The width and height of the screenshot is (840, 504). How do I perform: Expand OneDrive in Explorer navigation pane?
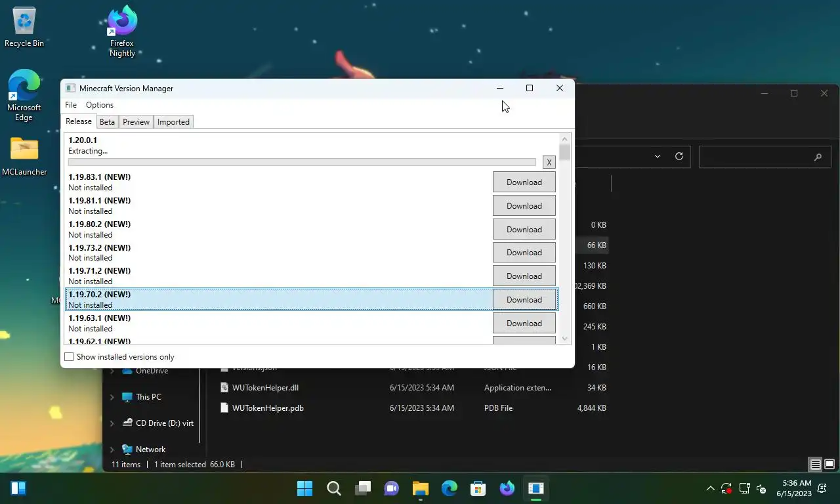112,371
